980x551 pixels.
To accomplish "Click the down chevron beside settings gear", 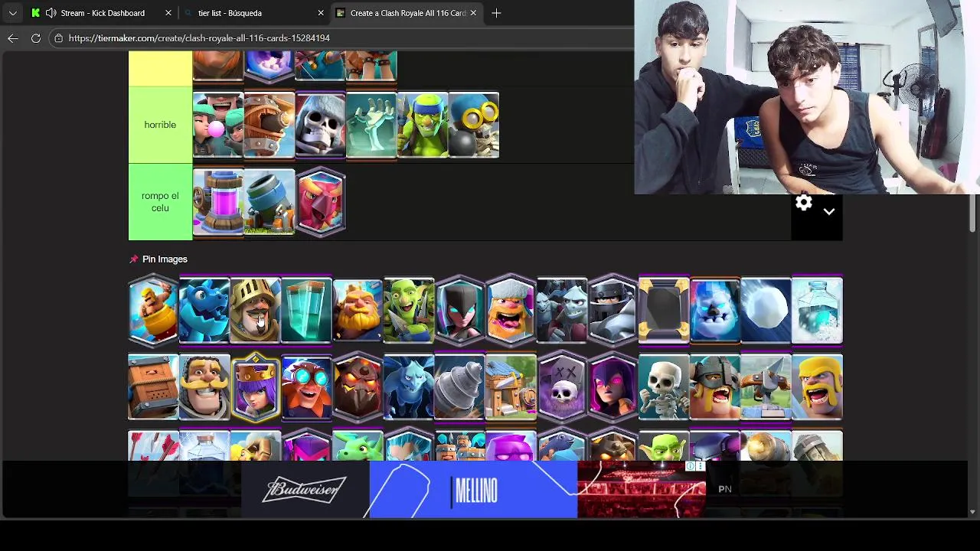I will click(x=829, y=212).
